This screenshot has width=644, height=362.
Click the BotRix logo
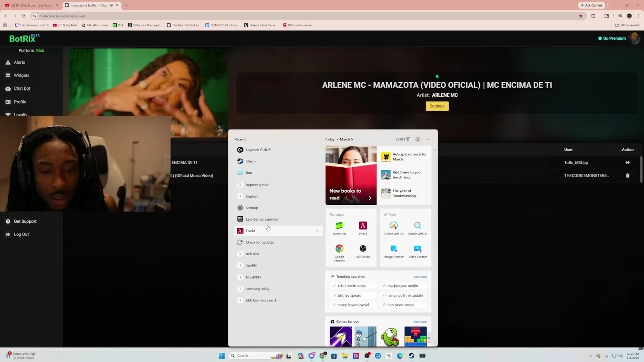24,38
